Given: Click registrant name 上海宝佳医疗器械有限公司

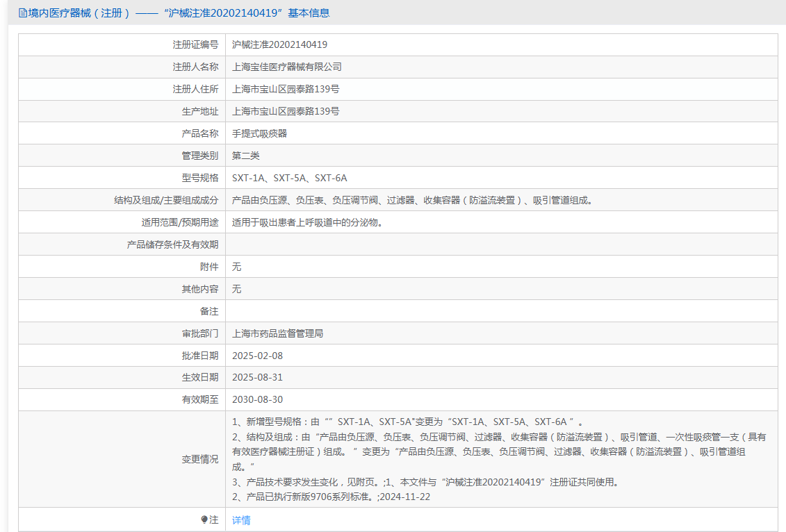Looking at the screenshot, I should point(287,67).
